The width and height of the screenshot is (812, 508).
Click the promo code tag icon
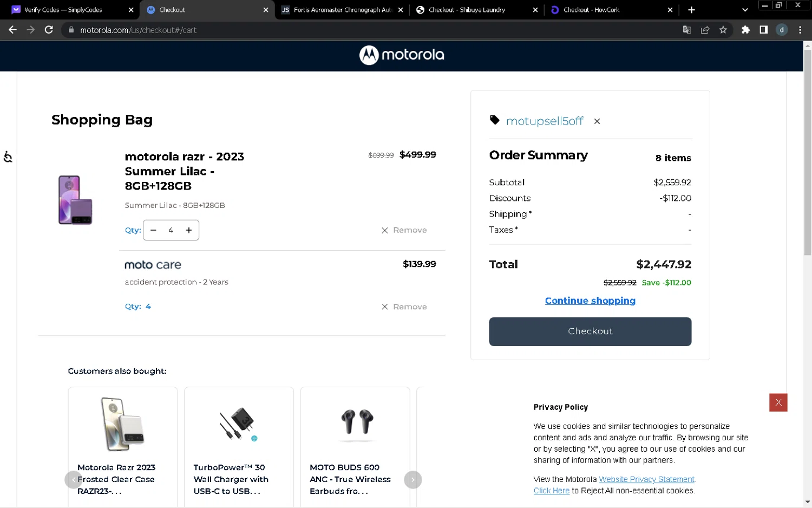494,120
